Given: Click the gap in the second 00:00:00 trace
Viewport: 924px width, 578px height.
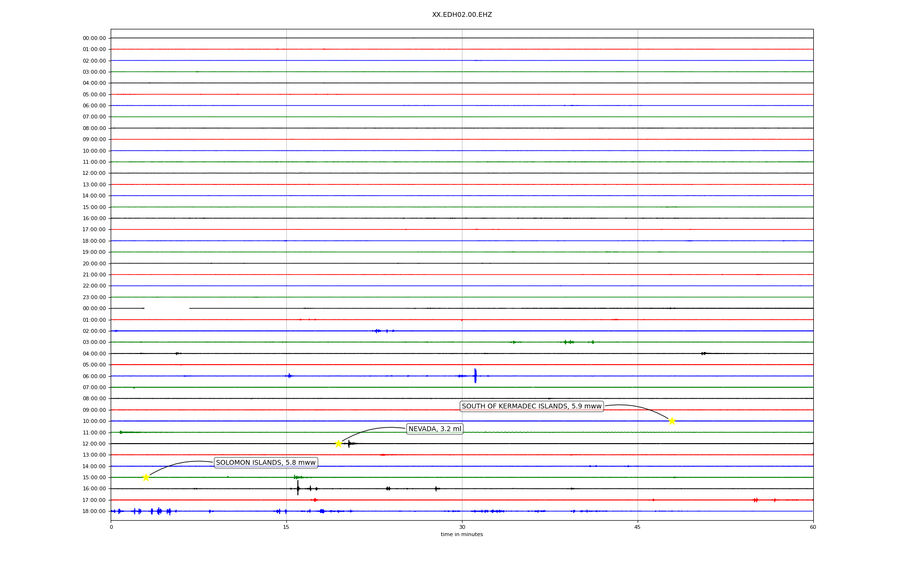Looking at the screenshot, I should 167,308.
